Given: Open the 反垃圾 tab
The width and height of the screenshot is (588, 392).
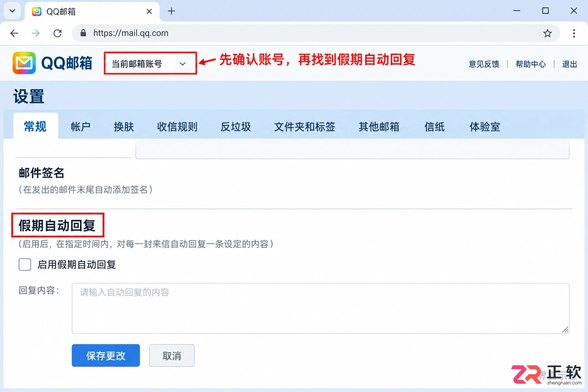Looking at the screenshot, I should click(236, 127).
